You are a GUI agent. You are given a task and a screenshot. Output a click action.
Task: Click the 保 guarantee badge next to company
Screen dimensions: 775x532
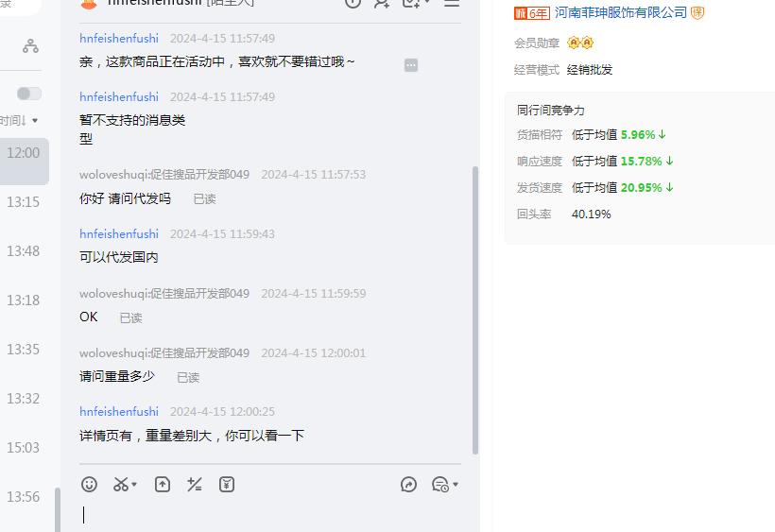click(697, 12)
